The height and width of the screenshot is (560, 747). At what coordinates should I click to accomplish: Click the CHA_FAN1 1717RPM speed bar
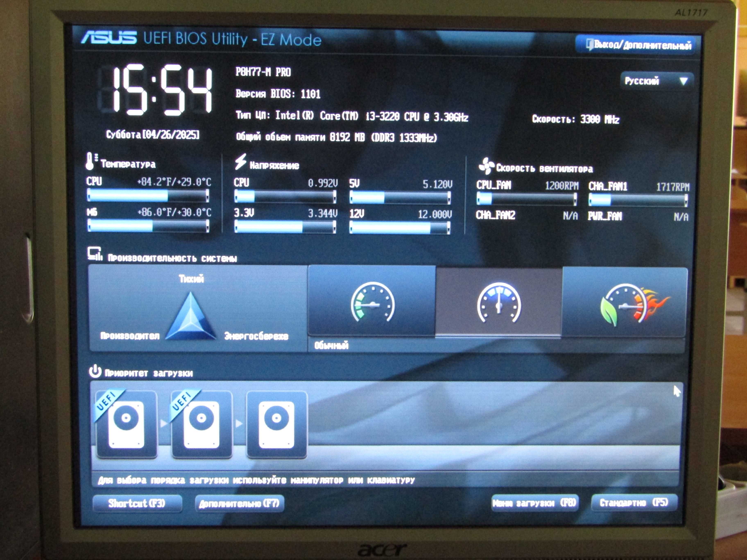click(638, 200)
